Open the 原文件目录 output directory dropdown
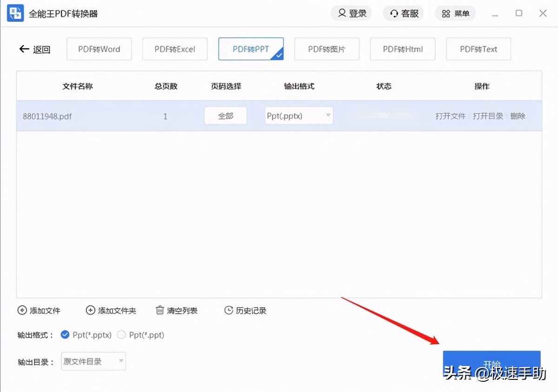The width and height of the screenshot is (558, 392). click(93, 361)
